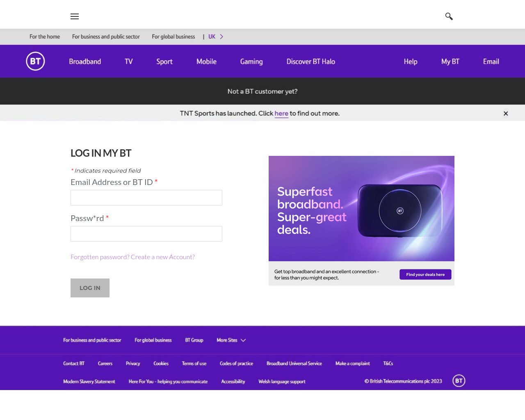Click the 'LOG IN MY BT' heading
This screenshot has width=525, height=420.
[x=101, y=153]
